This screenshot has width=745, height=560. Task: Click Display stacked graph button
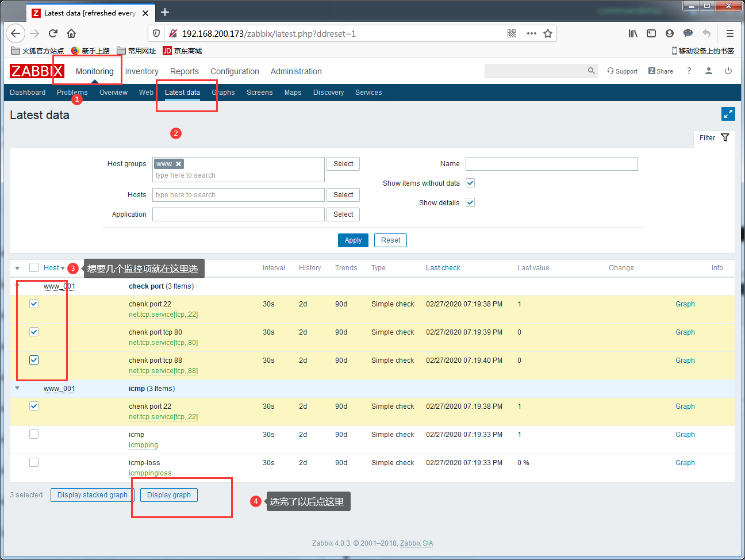tap(93, 495)
